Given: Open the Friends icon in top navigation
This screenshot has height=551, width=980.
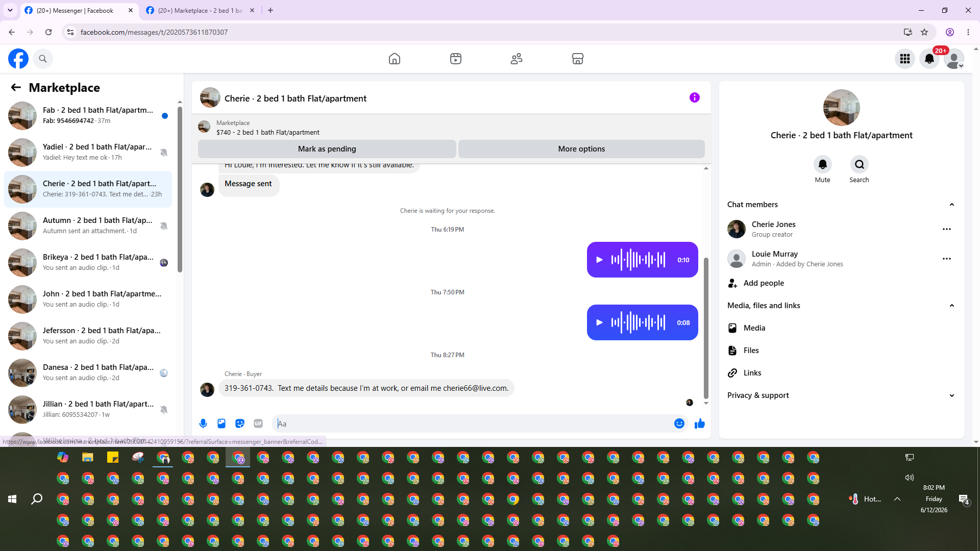Looking at the screenshot, I should pyautogui.click(x=517, y=59).
